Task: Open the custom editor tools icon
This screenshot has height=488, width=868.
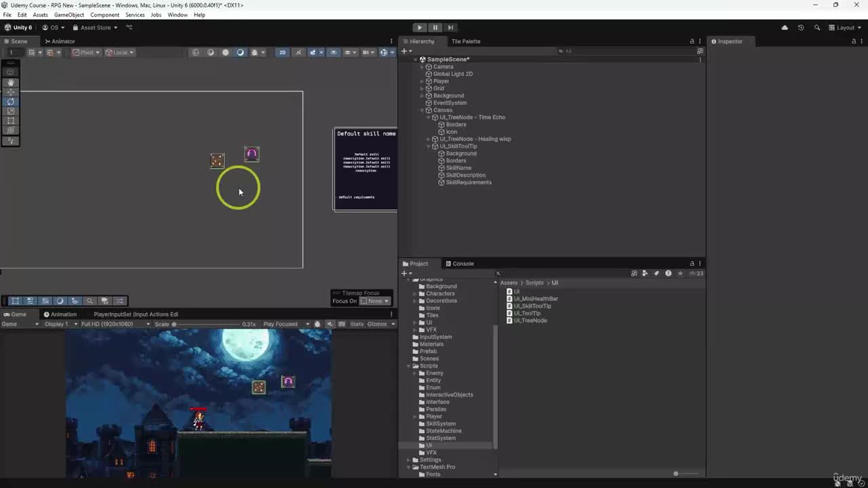Action: coord(10,141)
